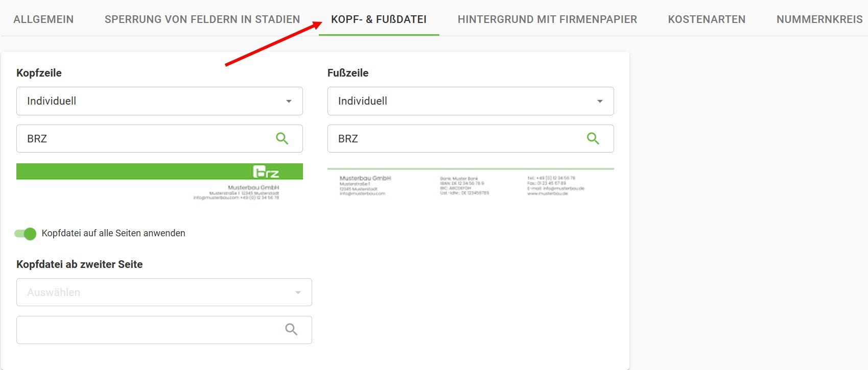Open Sperrung von Feldern in Stadien tab

(202, 19)
